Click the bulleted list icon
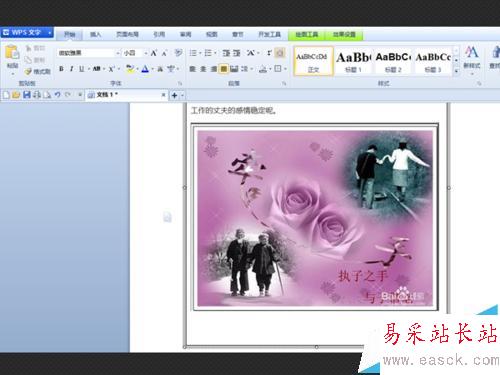This screenshot has height=375, width=500. pyautogui.click(x=193, y=53)
